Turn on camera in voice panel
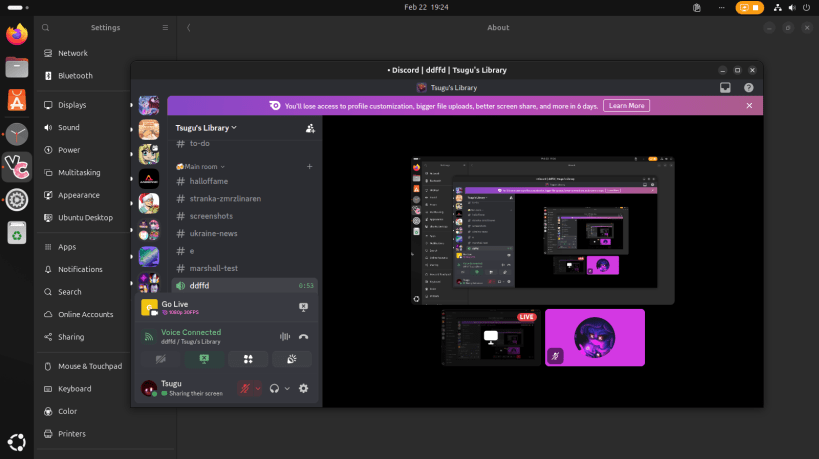819x459 pixels. pos(161,359)
